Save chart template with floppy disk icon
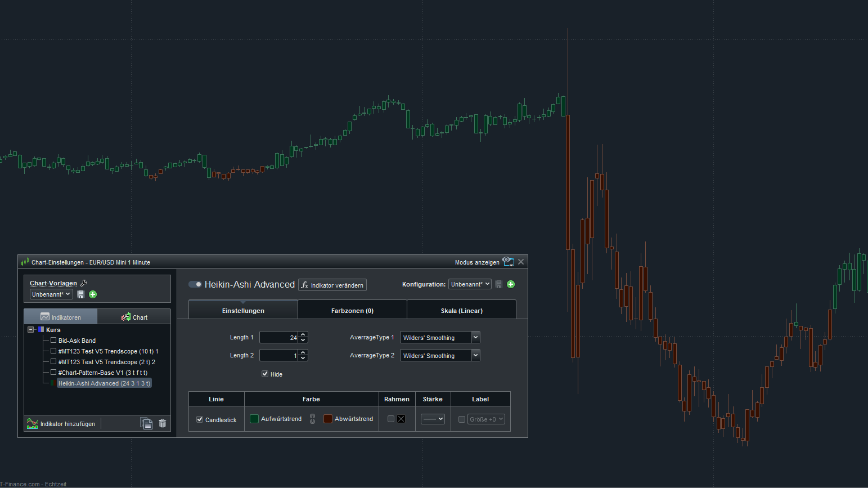 pyautogui.click(x=80, y=294)
